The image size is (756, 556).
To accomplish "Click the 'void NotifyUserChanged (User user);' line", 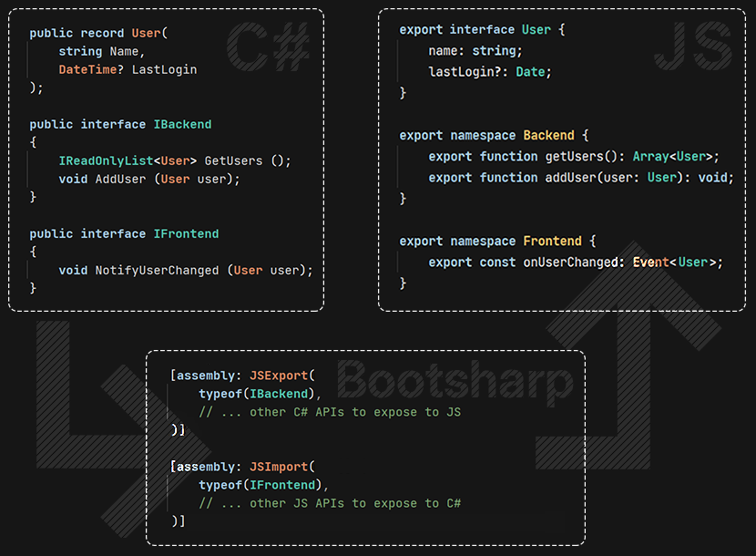I will 186,271.
